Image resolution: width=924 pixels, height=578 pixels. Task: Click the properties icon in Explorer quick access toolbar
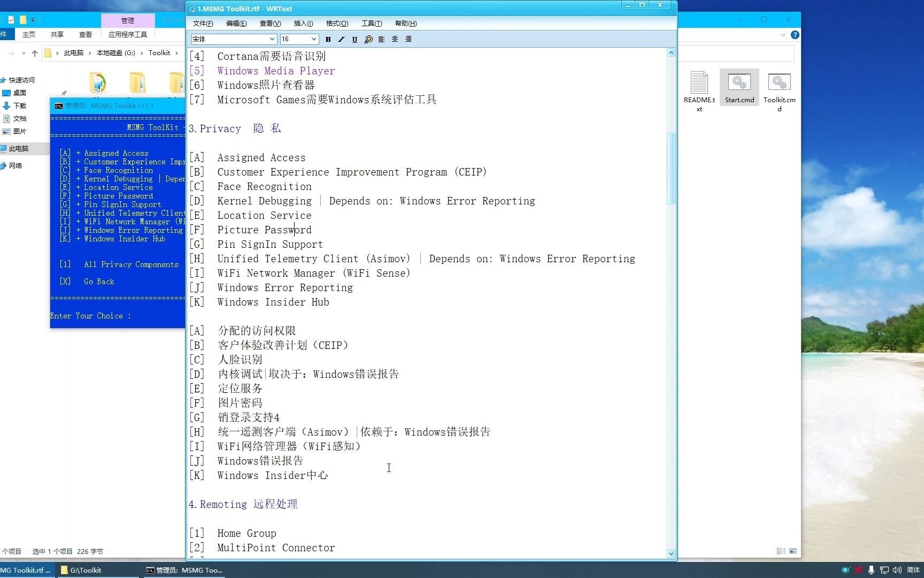(x=11, y=20)
